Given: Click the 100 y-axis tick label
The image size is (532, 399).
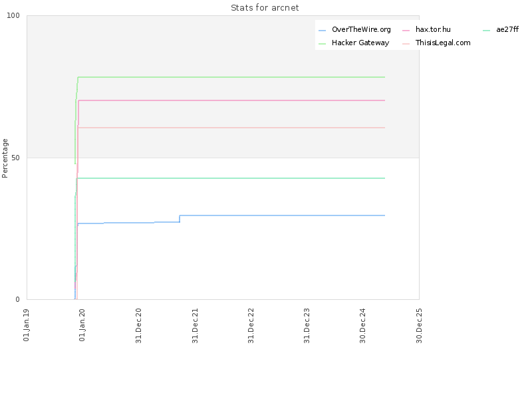Looking at the screenshot, I should pyautogui.click(x=13, y=15).
